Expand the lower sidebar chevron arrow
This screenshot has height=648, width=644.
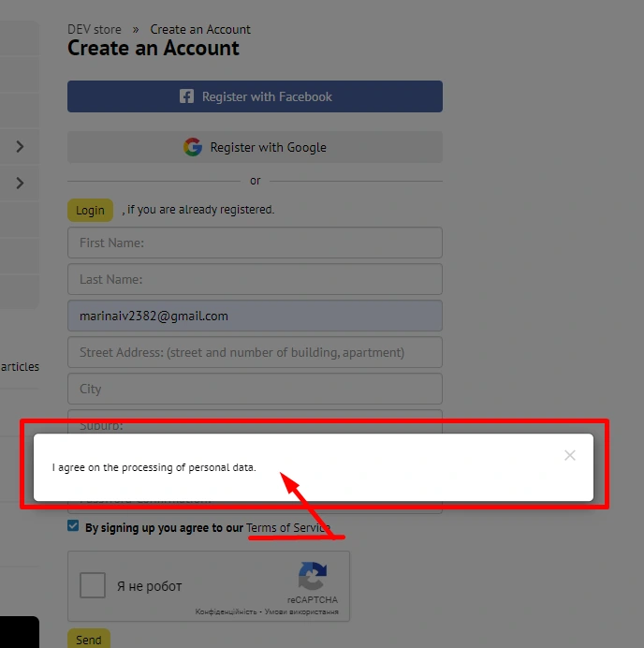coord(20,183)
